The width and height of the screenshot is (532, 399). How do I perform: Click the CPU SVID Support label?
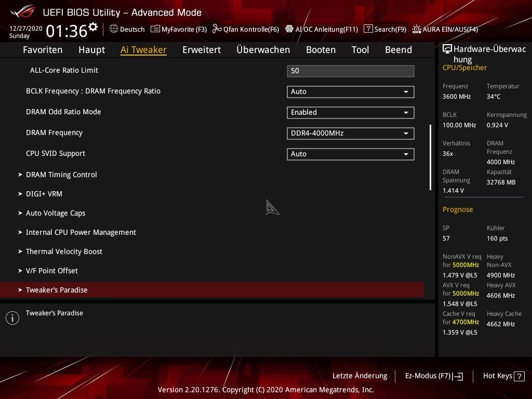(x=55, y=153)
